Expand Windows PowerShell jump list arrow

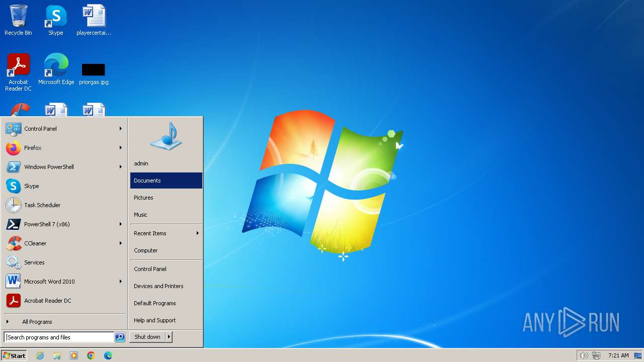click(121, 167)
